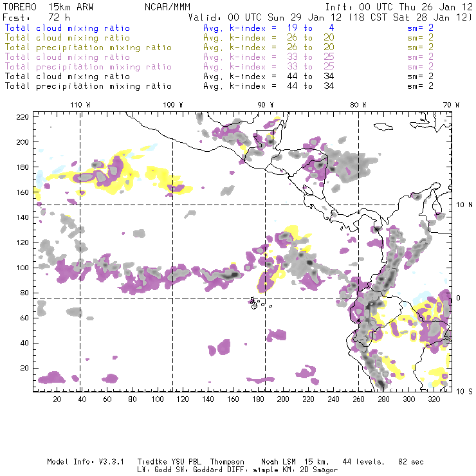The image size is (476, 476).
Task: Click the "Init: 00 UTC Thu 26 Jan 12" text
Action: pyautogui.click(x=399, y=7)
